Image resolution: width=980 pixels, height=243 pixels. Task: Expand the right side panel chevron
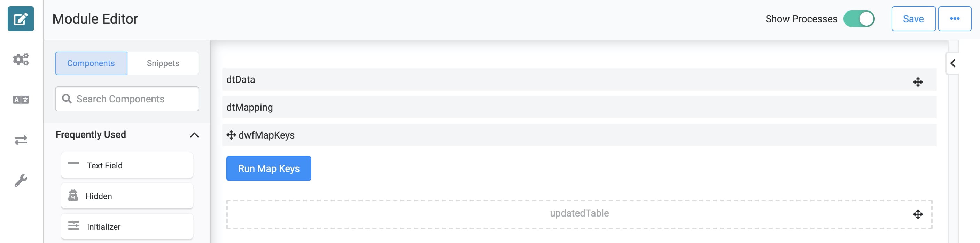click(x=952, y=63)
